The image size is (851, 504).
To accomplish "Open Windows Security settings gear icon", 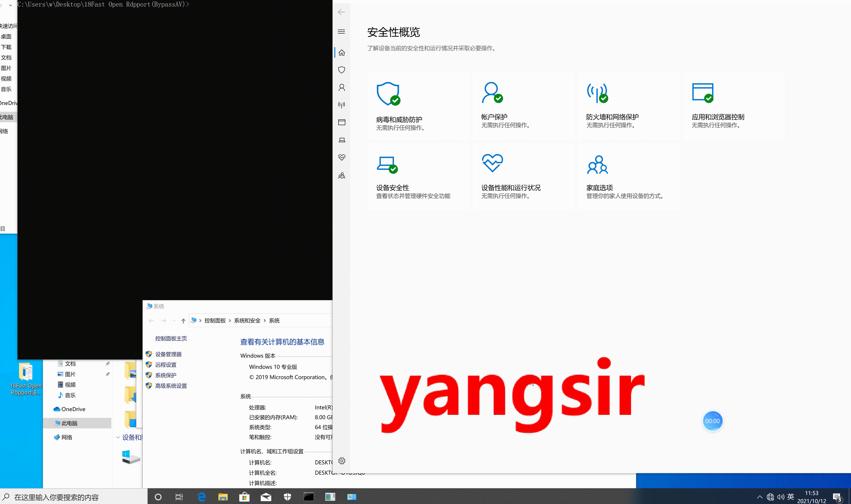I will coord(342,461).
